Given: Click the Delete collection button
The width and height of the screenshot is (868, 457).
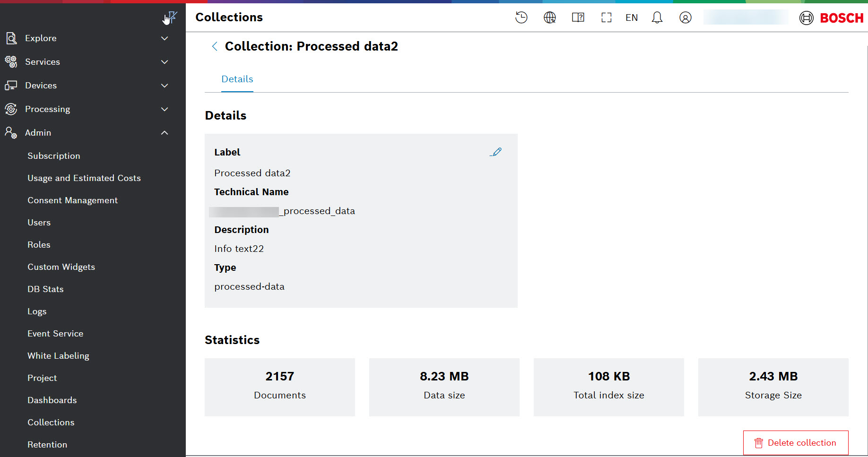Looking at the screenshot, I should [x=795, y=443].
